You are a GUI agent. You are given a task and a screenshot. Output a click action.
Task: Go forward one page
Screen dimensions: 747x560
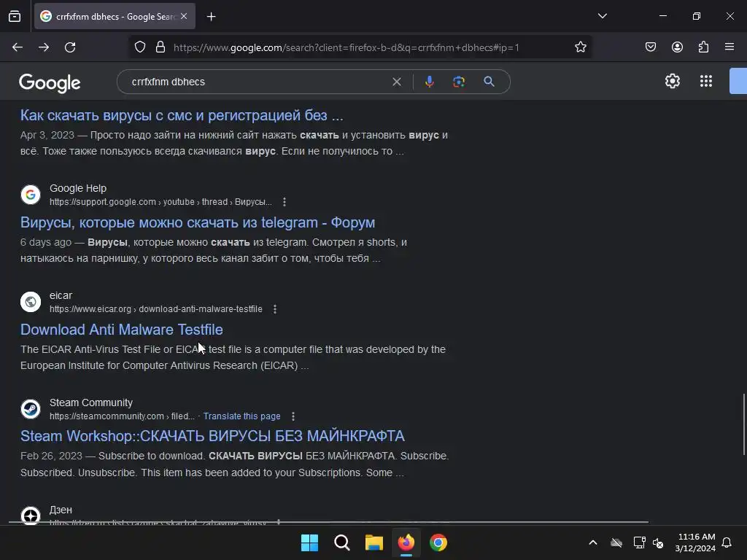click(x=44, y=47)
